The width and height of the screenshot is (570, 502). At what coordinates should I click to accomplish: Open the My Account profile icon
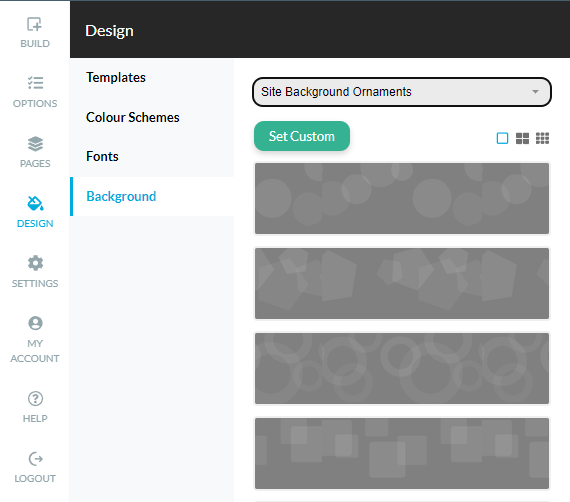35,323
